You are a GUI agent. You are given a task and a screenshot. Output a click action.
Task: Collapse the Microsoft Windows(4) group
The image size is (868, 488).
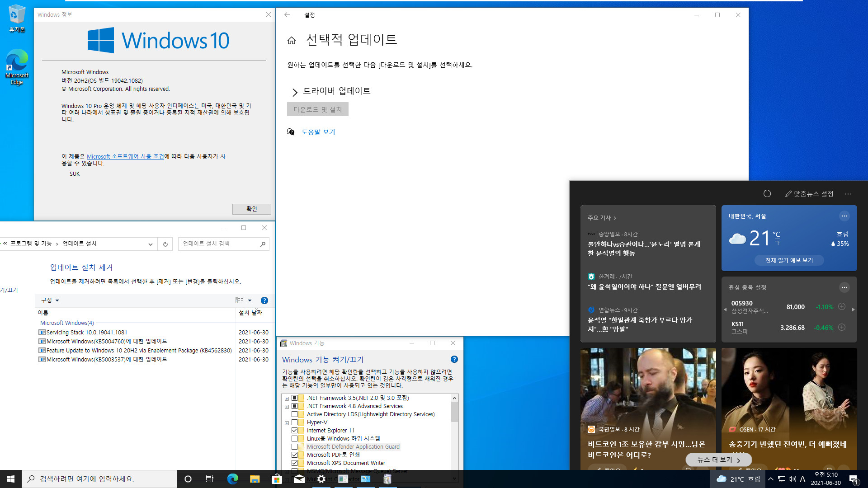(x=67, y=323)
